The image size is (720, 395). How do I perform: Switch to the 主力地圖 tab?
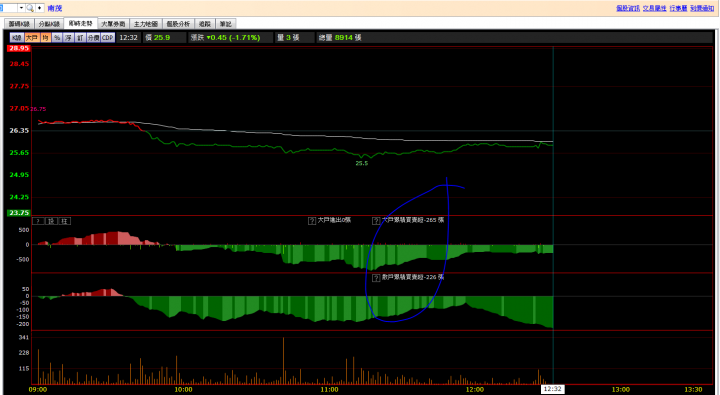pos(146,24)
